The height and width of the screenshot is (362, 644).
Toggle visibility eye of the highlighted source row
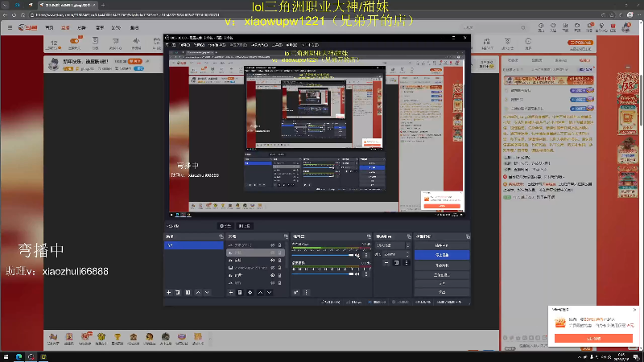(x=272, y=253)
